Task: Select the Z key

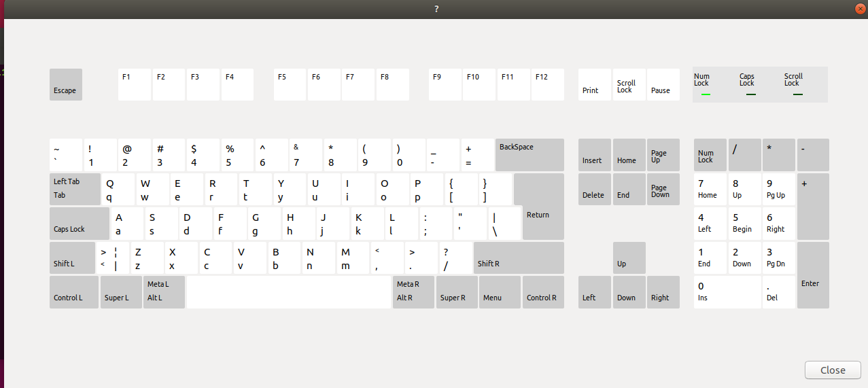Action: tap(147, 258)
